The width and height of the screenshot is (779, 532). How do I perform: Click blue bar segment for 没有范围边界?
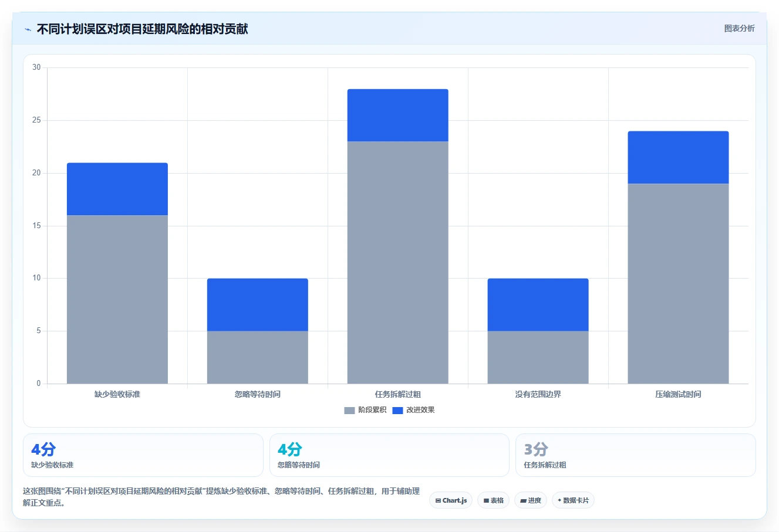point(538,304)
